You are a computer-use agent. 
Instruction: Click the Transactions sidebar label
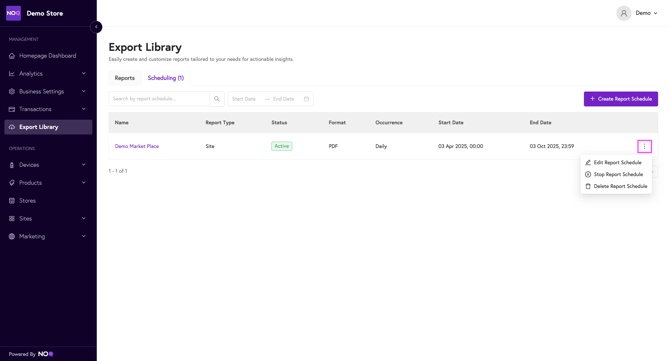[35, 109]
